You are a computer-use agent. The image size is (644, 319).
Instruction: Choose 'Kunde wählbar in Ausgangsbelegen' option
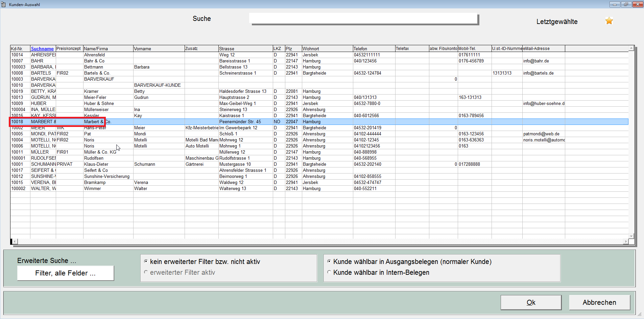329,261
